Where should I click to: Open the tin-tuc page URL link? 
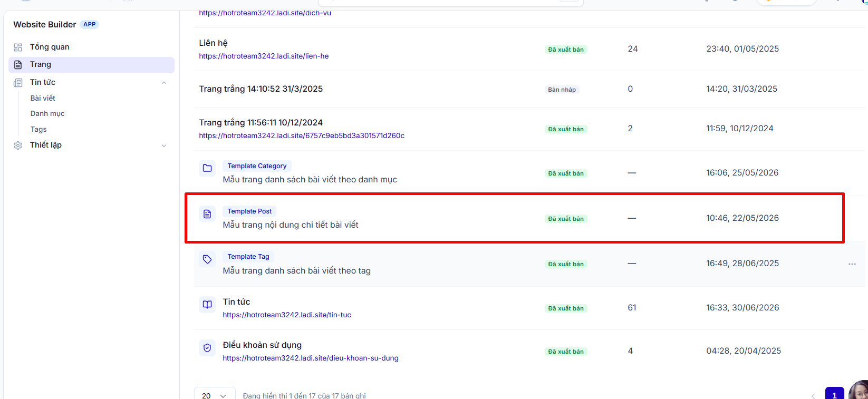[x=287, y=315]
